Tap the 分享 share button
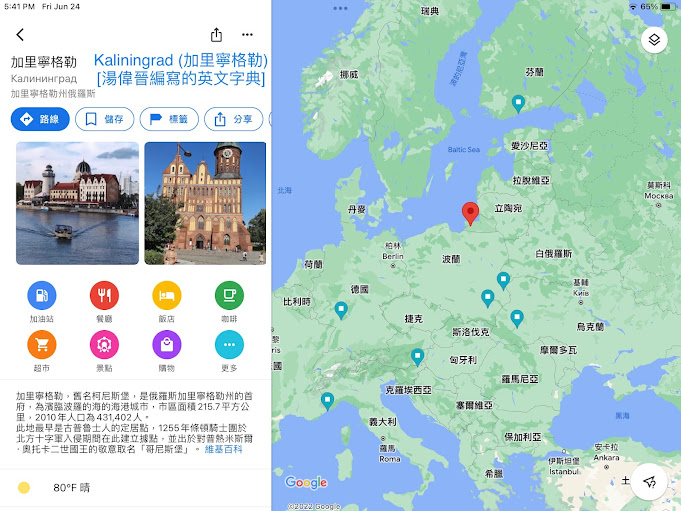The image size is (681, 511). click(x=234, y=119)
